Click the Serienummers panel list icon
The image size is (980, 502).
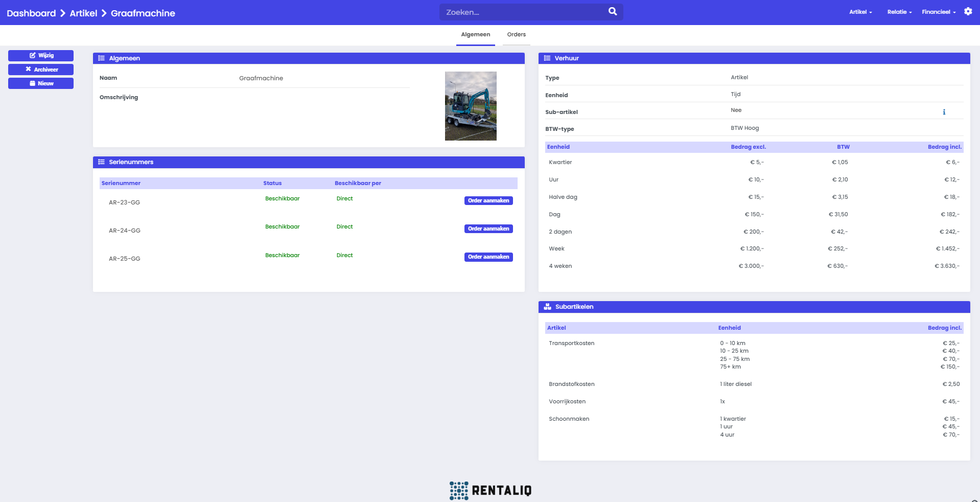101,162
